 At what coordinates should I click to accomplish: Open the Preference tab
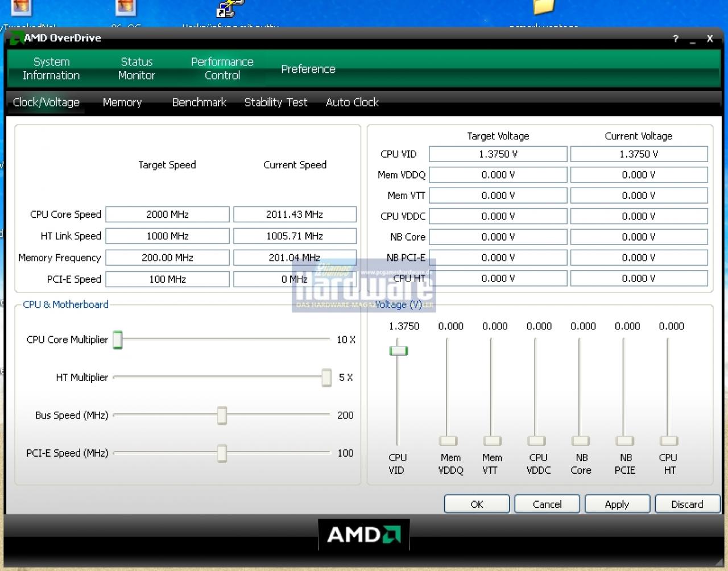(x=308, y=69)
